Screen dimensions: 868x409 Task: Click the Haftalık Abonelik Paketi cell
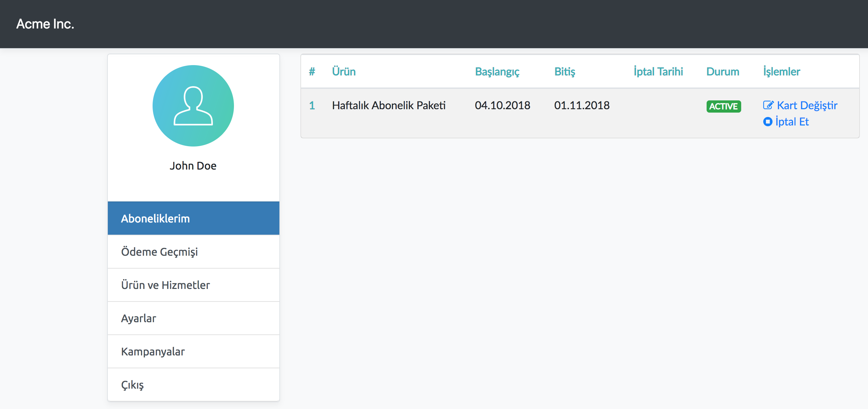click(389, 105)
